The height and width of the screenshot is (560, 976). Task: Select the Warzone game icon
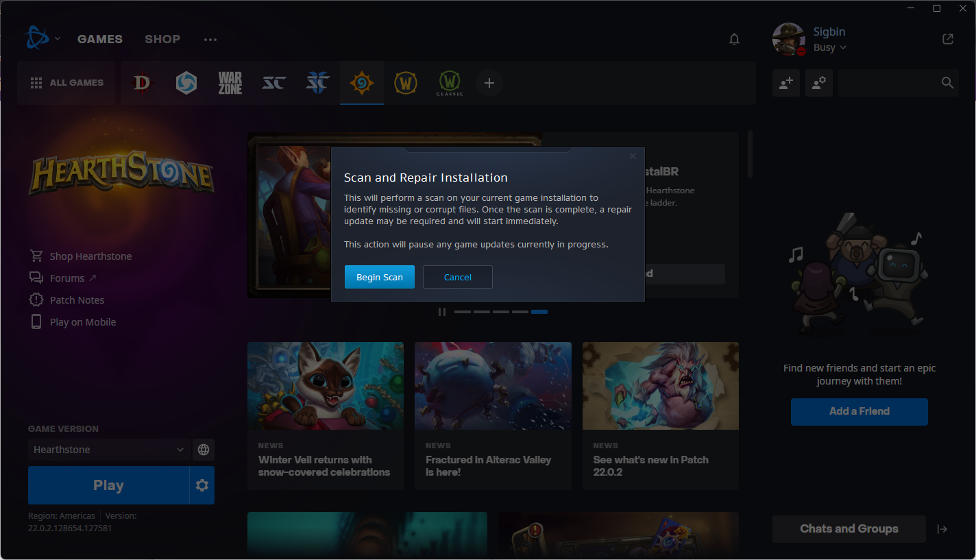(230, 83)
